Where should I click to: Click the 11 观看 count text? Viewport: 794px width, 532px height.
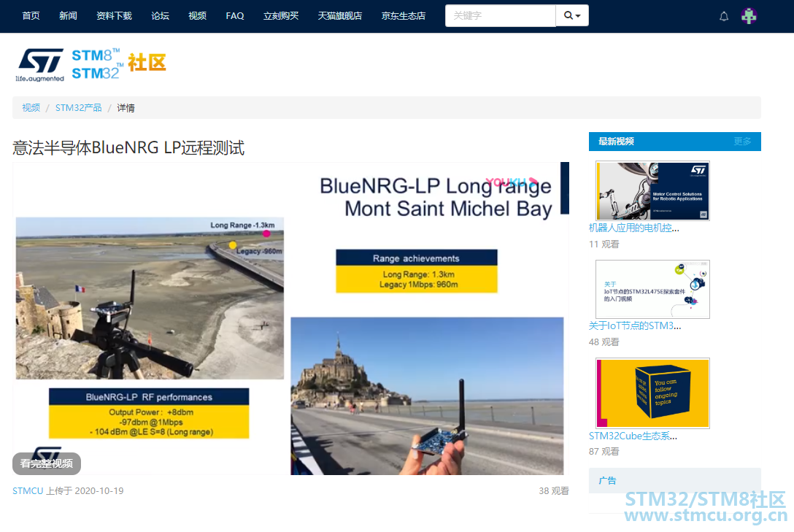pos(604,244)
